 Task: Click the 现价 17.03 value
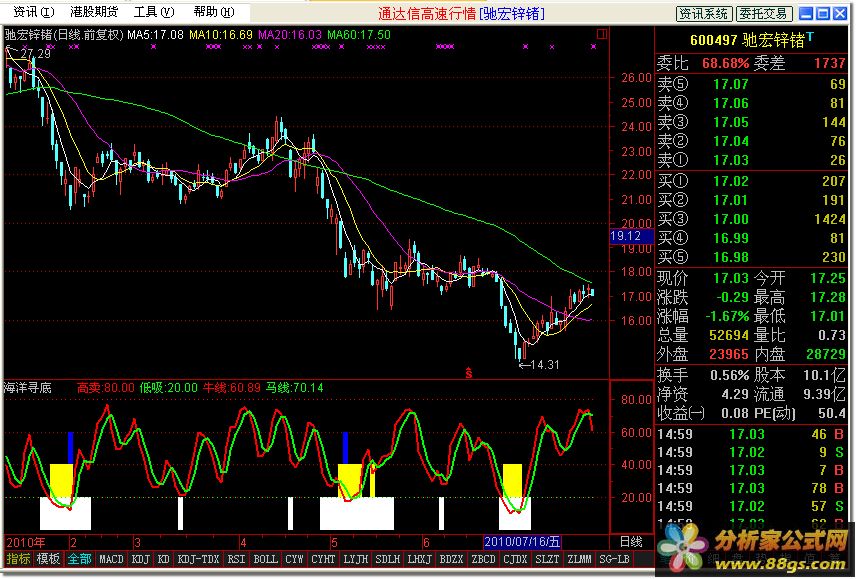coord(730,278)
